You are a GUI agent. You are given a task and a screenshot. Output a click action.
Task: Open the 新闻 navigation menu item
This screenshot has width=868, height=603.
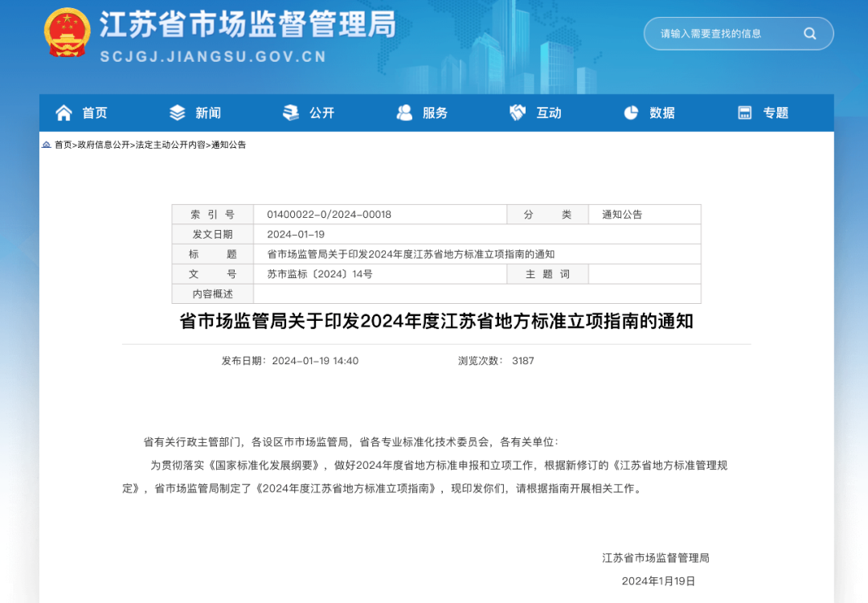[x=208, y=113]
